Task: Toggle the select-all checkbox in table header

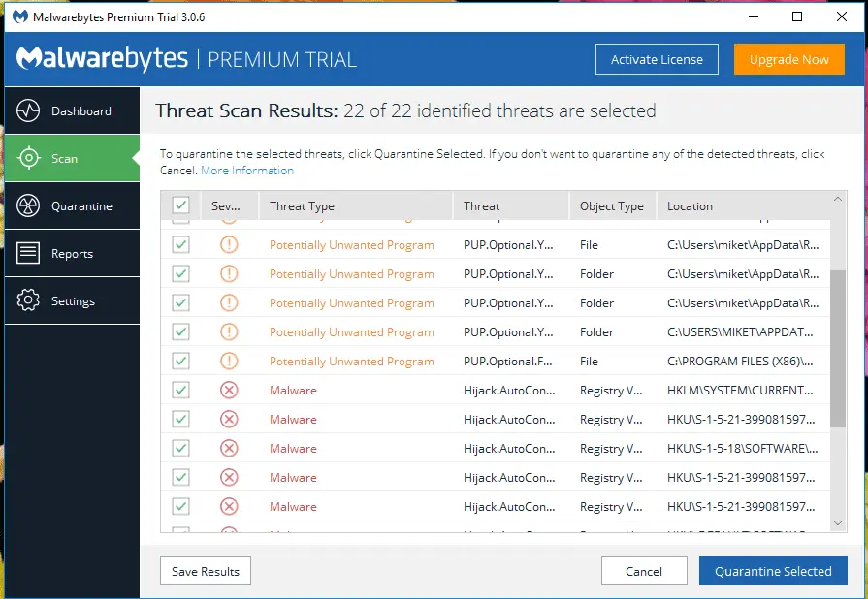Action: (x=180, y=205)
